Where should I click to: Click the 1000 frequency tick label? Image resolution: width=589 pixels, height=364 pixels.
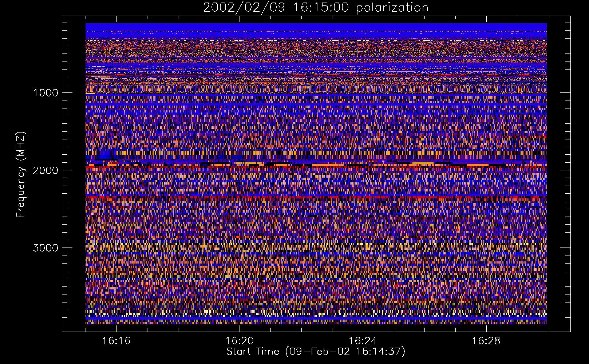pos(46,93)
